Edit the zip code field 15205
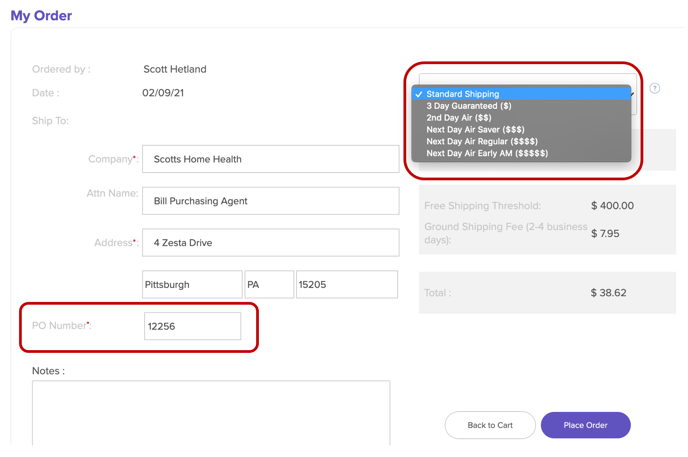This screenshot has height=457, width=688. pyautogui.click(x=346, y=285)
